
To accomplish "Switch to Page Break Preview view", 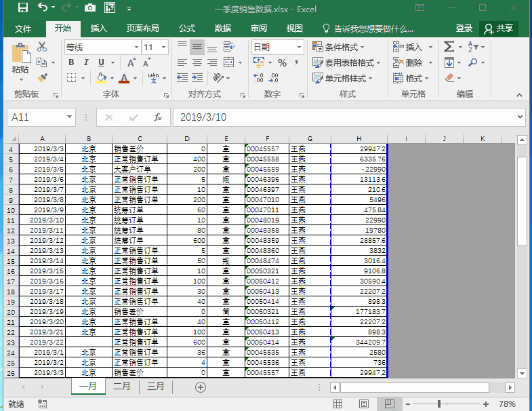I will click(390, 404).
